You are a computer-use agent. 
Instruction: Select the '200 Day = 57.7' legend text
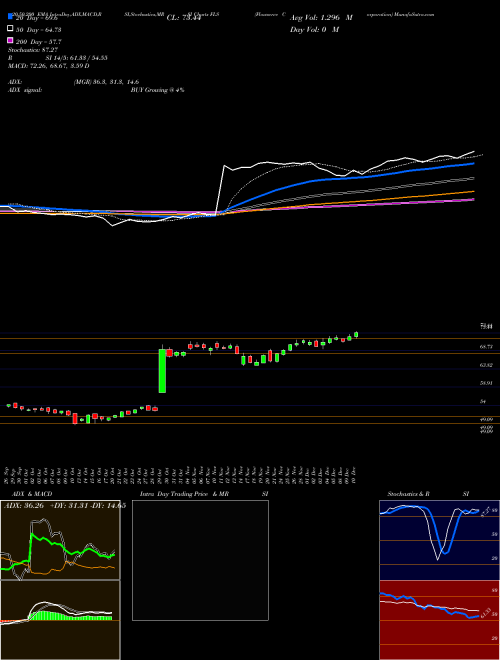click(x=39, y=42)
